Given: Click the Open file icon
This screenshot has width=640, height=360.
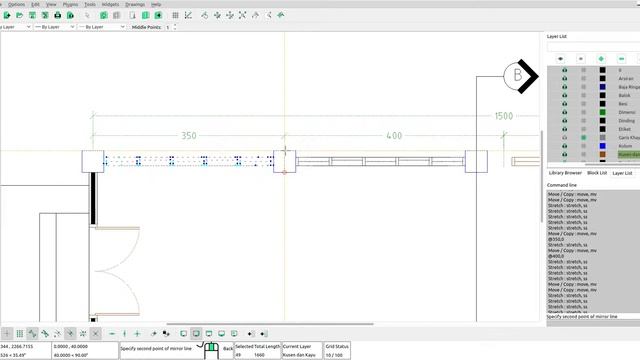Looking at the screenshot, I should (20, 16).
